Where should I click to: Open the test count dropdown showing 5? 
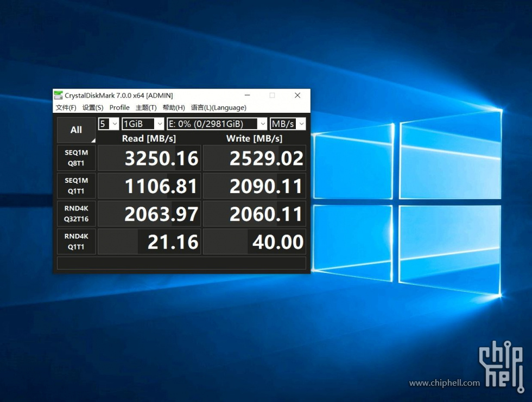109,124
